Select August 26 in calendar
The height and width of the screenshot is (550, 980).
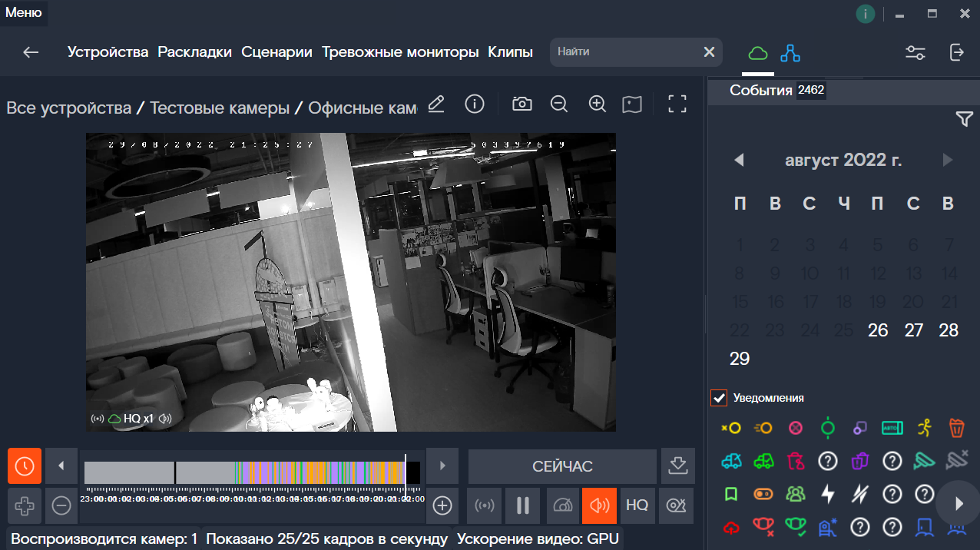(x=878, y=330)
